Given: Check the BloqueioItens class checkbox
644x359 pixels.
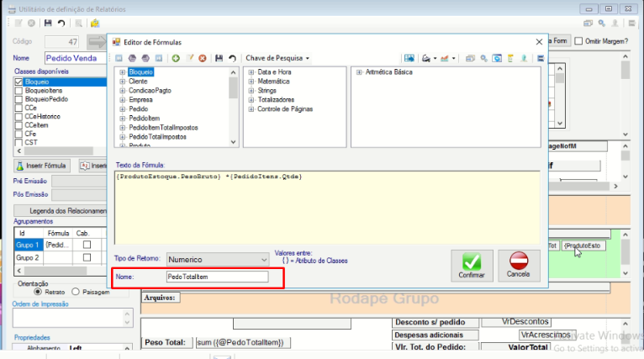Looking at the screenshot, I should tap(18, 91).
